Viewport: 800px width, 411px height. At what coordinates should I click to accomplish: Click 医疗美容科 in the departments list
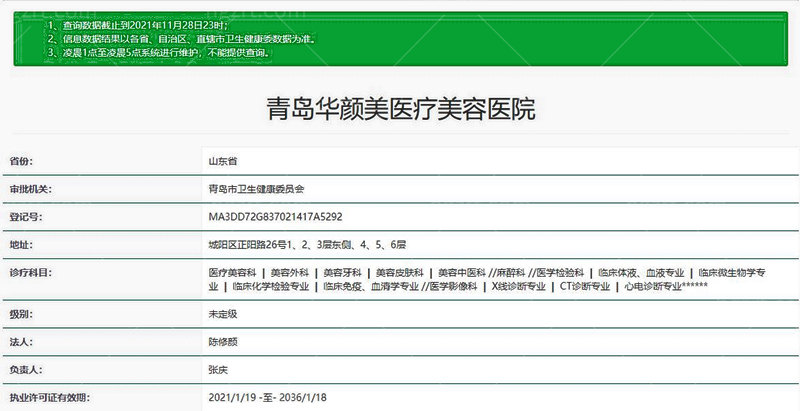click(232, 273)
